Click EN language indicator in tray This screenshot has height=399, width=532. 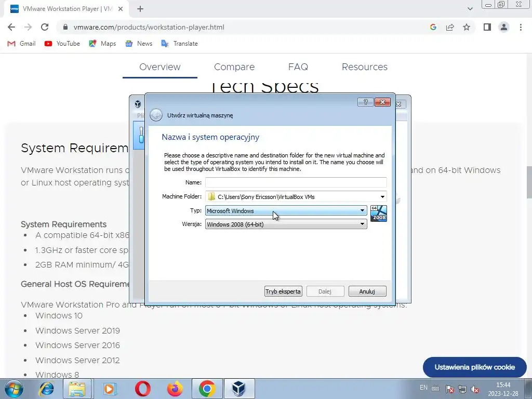click(x=423, y=388)
